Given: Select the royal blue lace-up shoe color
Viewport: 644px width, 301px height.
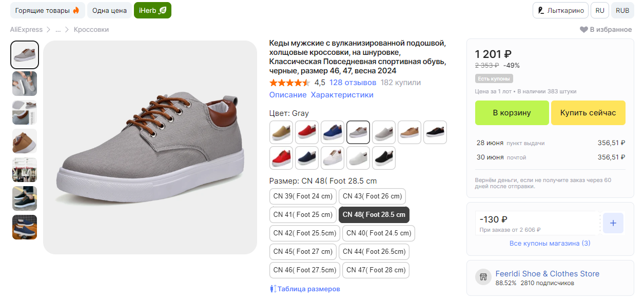Looking at the screenshot, I should pyautogui.click(x=333, y=132).
